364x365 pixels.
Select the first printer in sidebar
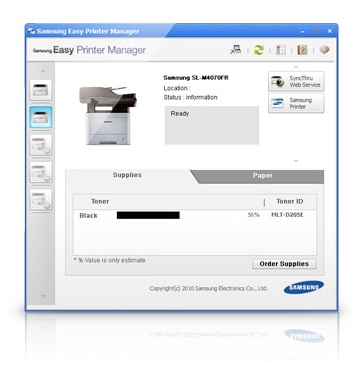click(x=41, y=90)
